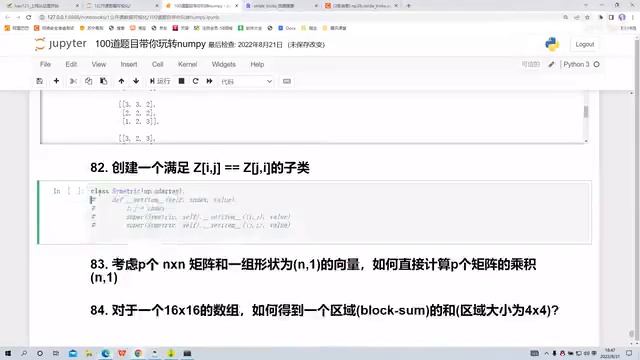
Task: Open the Help menu
Action: click(x=257, y=64)
